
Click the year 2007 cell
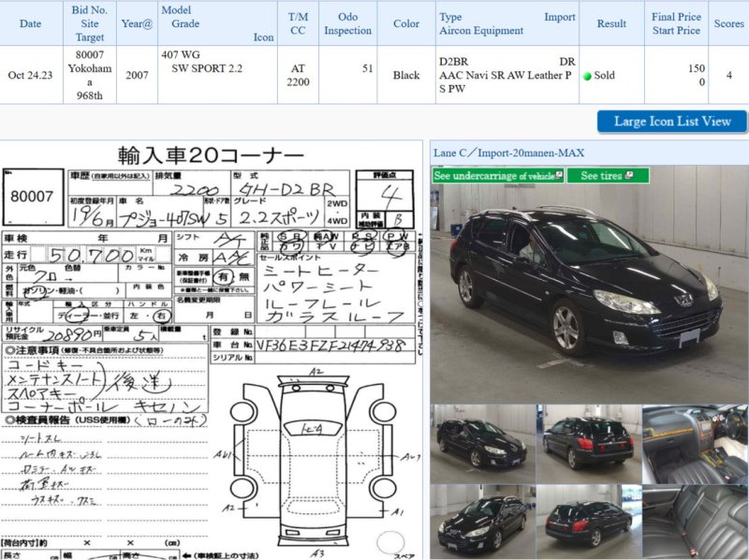click(137, 75)
